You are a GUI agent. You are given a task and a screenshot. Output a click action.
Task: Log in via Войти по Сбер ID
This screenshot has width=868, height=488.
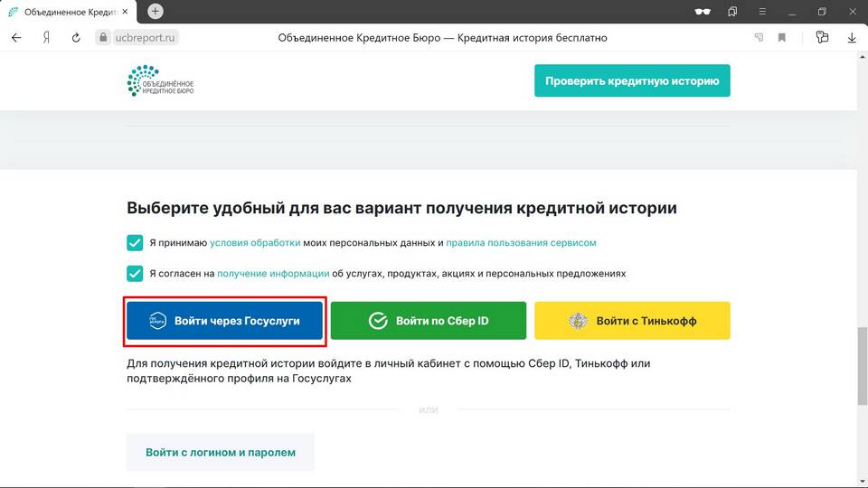pyautogui.click(x=429, y=320)
